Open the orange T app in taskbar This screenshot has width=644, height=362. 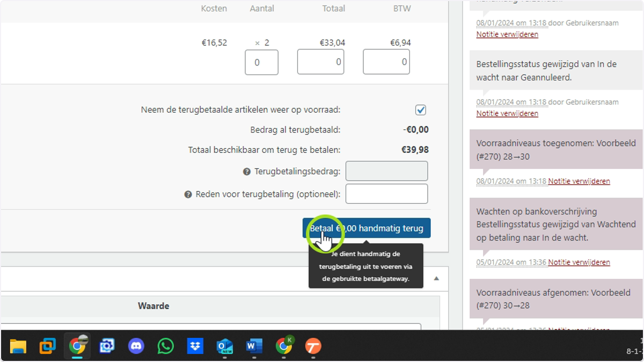(x=313, y=346)
